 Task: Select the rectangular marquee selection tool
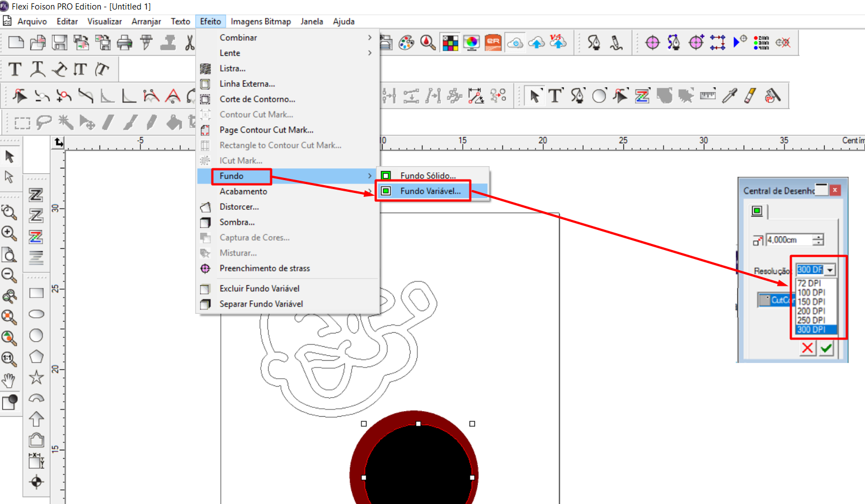coord(22,123)
